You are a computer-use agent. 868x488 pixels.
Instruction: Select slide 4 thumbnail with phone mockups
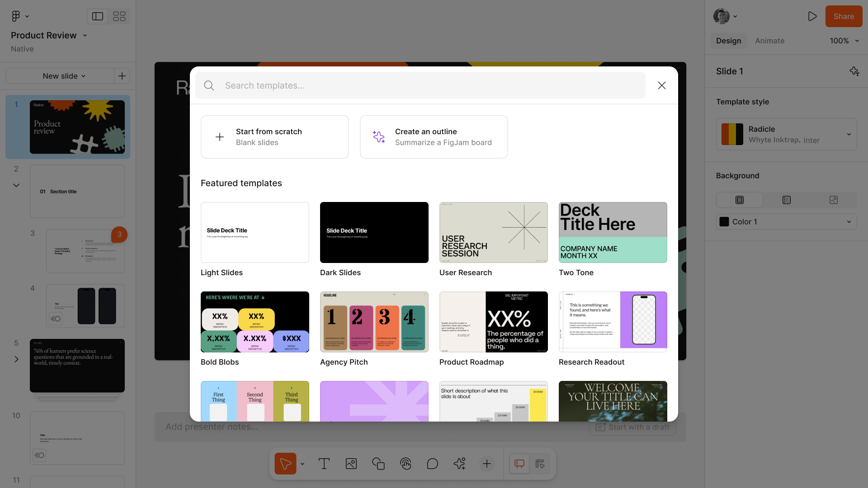85,306
